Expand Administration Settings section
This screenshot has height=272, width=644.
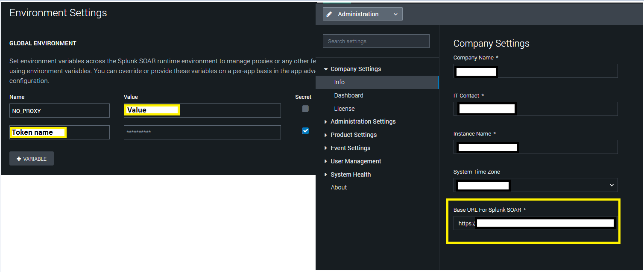point(363,121)
